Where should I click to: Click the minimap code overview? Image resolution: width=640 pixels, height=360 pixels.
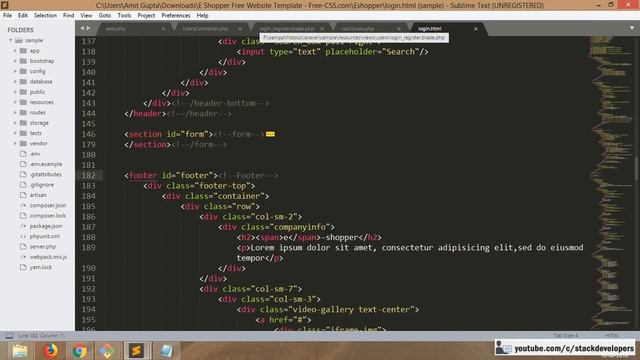click(x=611, y=182)
